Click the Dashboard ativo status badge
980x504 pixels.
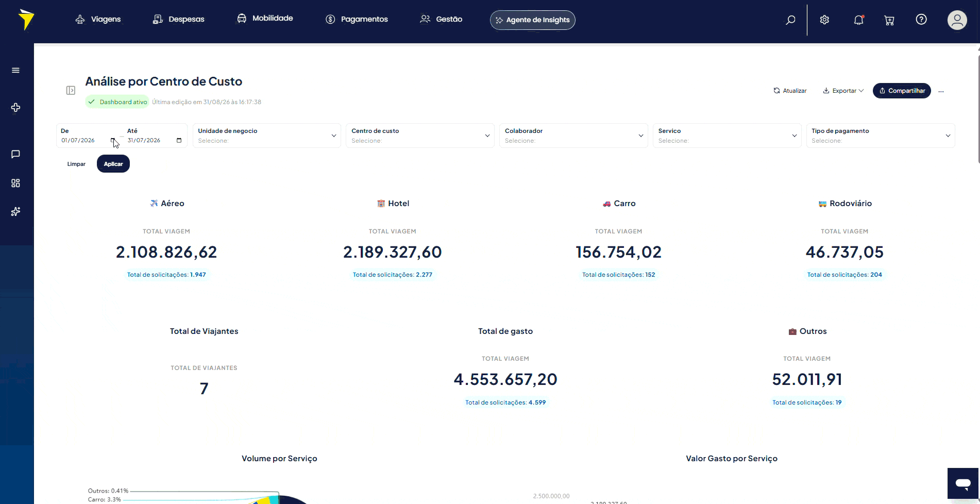[x=117, y=102]
